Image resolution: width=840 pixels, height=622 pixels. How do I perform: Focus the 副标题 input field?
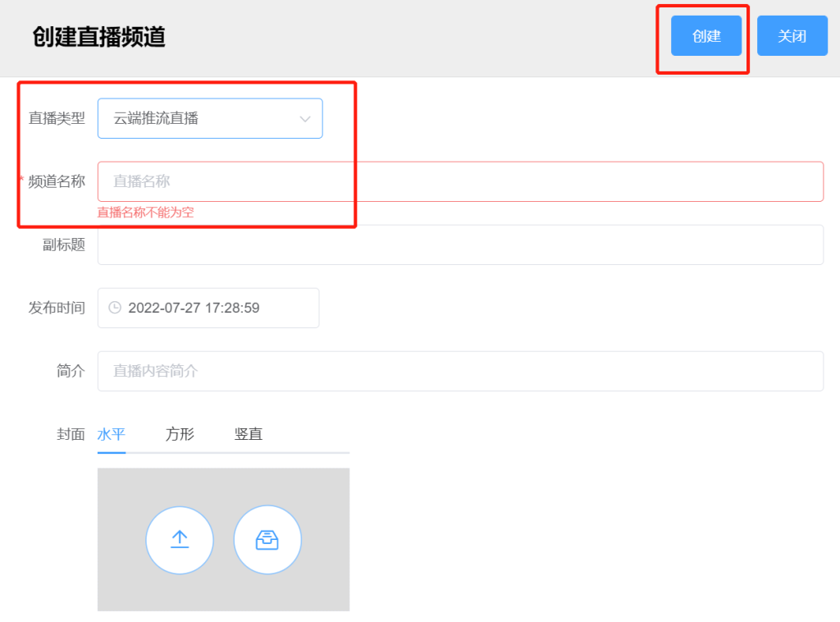pos(460,245)
